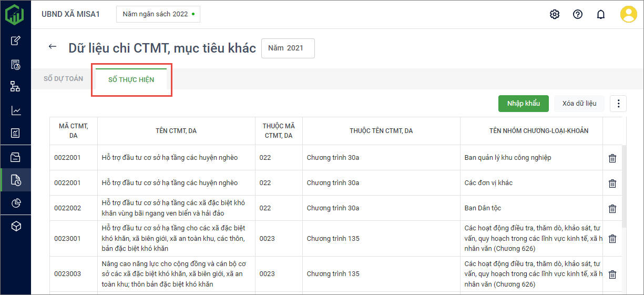Click the Nhập khẩu button

[523, 104]
